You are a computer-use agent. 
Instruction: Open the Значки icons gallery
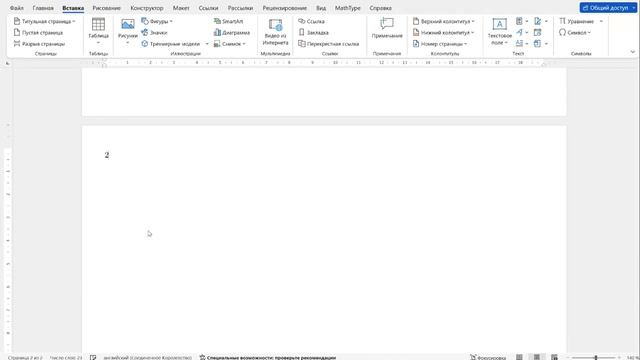(x=154, y=32)
